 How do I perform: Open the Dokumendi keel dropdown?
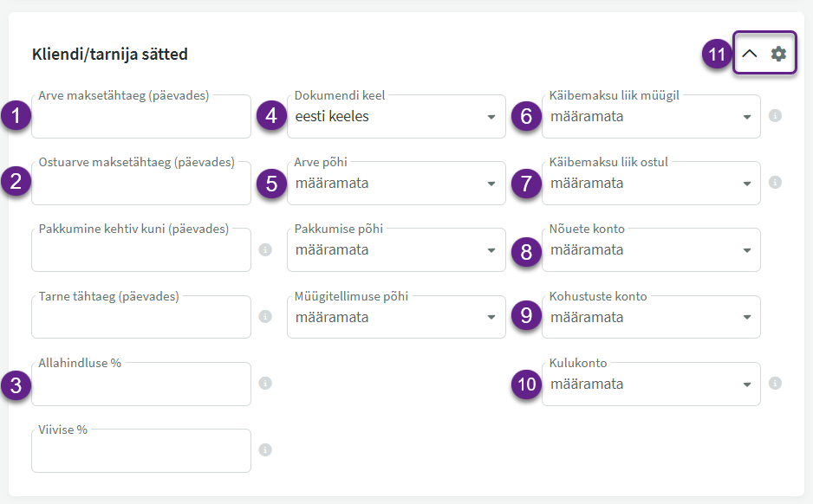point(396,117)
